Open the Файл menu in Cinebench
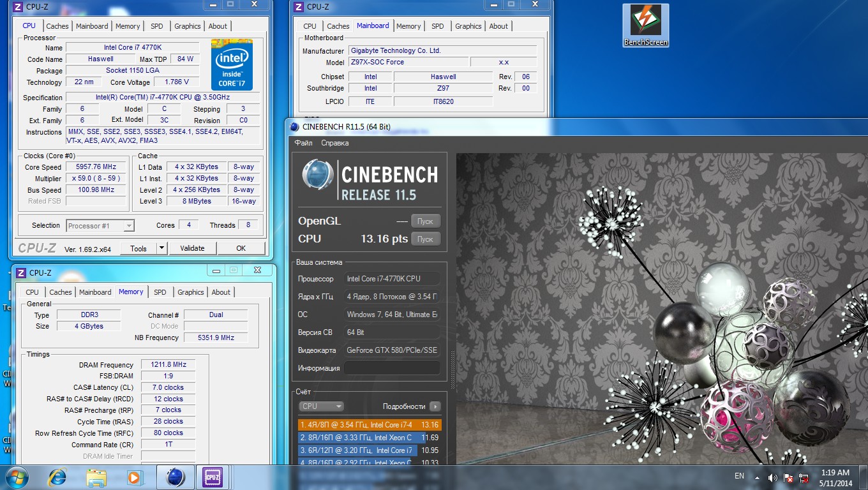This screenshot has height=490, width=868. pos(304,143)
